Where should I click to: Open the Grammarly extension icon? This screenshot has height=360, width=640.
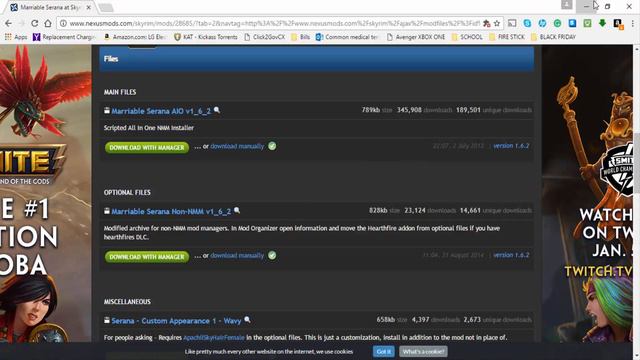(x=557, y=23)
